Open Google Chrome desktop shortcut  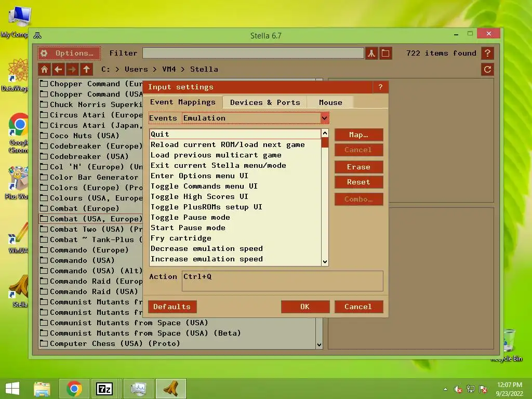(x=18, y=134)
